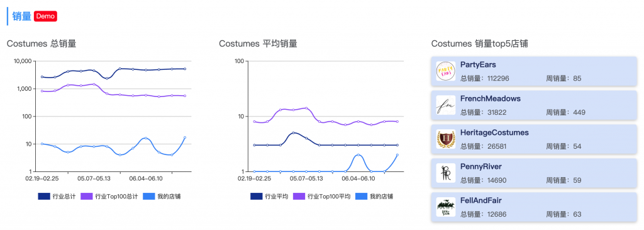
Task: Click the HeritageCostumes crest logo
Action: pyautogui.click(x=446, y=139)
